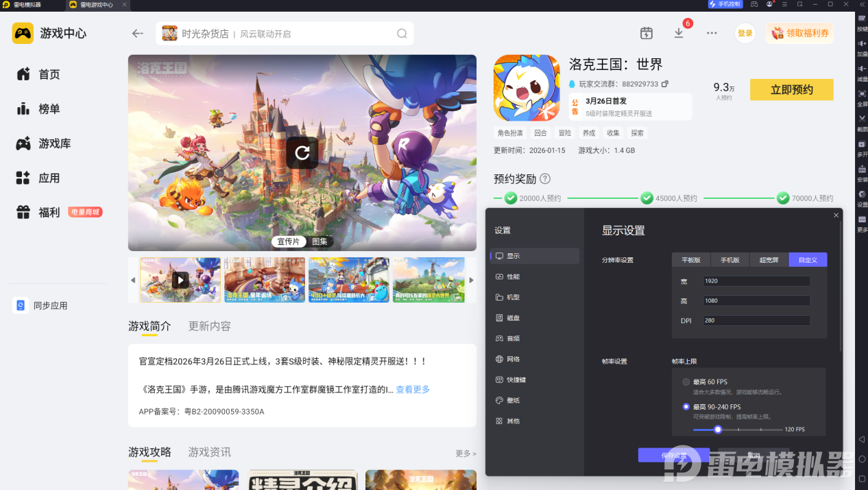Close the settings dialog with X
Image resolution: width=868 pixels, height=490 pixels.
(x=836, y=215)
